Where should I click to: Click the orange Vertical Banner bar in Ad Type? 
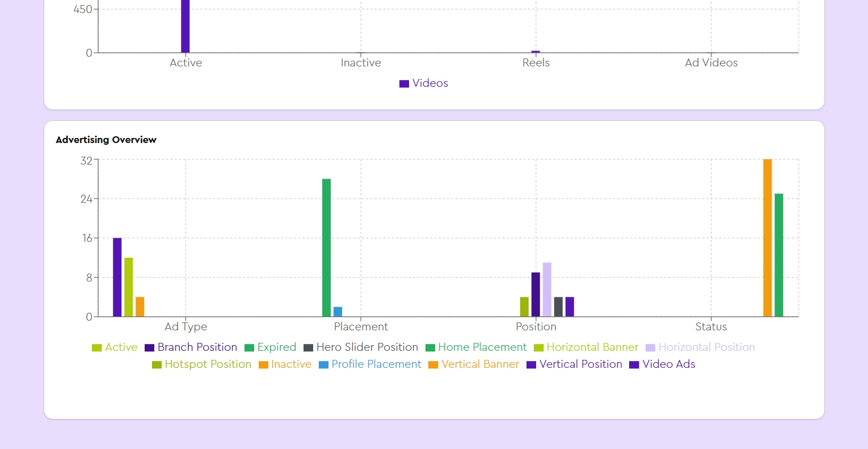pos(140,307)
